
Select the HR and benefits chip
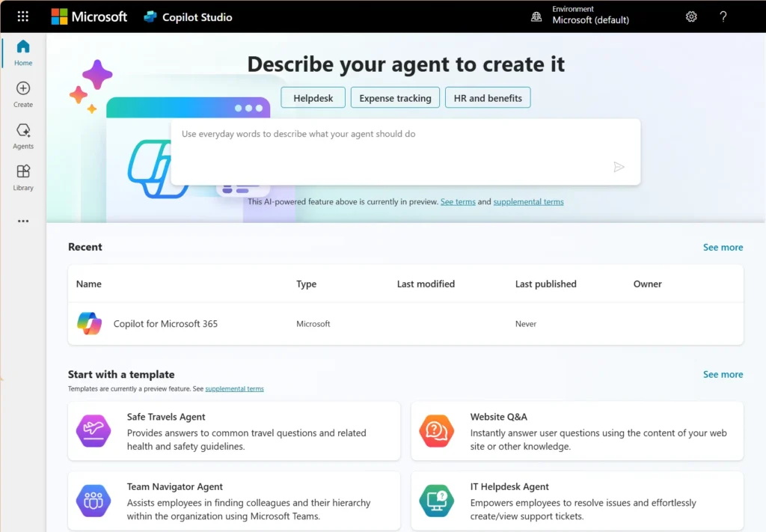(488, 98)
